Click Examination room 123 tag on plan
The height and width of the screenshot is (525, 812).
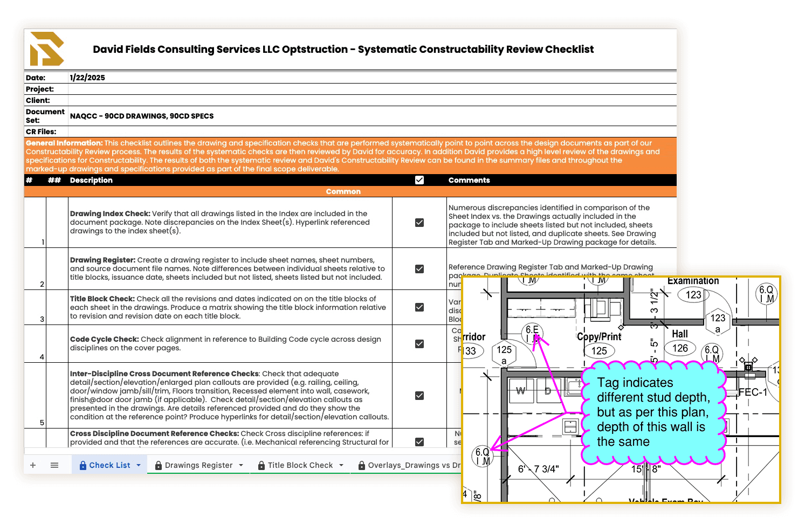click(693, 295)
